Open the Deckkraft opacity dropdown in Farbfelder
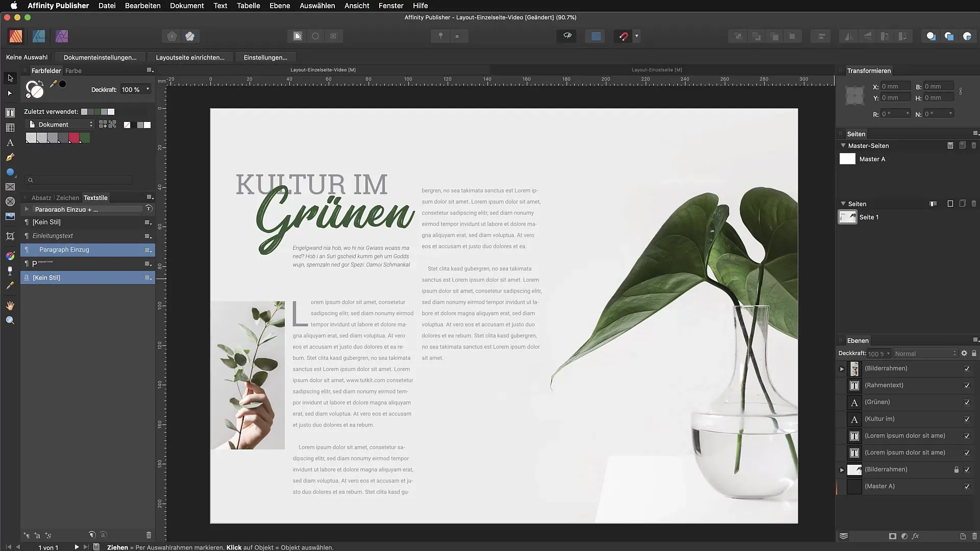The height and width of the screenshot is (551, 980). 148,89
